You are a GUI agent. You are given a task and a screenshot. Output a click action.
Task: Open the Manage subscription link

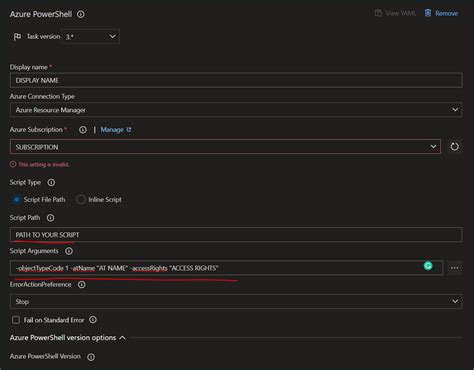pyautogui.click(x=116, y=130)
